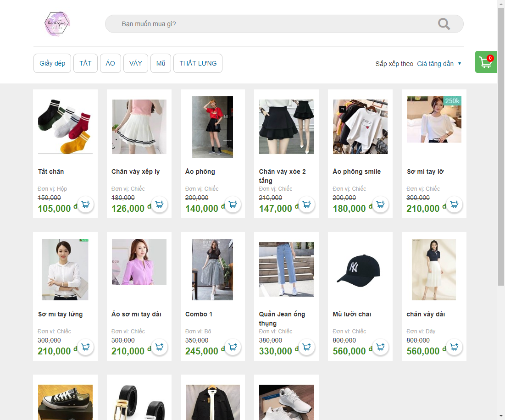Select the Giày dép category

point(52,63)
